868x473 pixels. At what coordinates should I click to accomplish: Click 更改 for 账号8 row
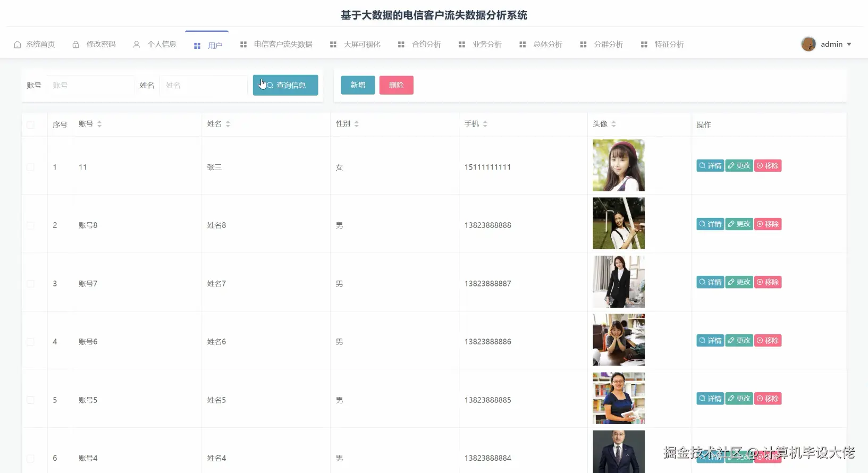pos(739,224)
